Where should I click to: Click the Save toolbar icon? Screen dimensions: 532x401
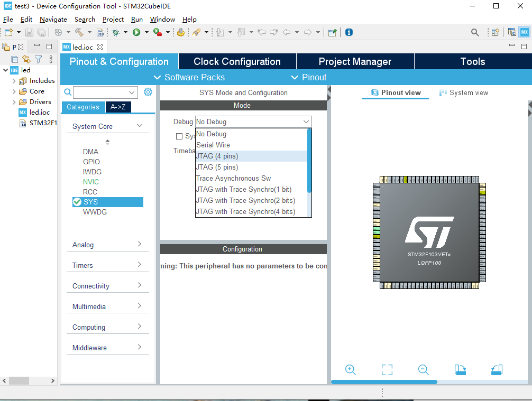[29, 32]
